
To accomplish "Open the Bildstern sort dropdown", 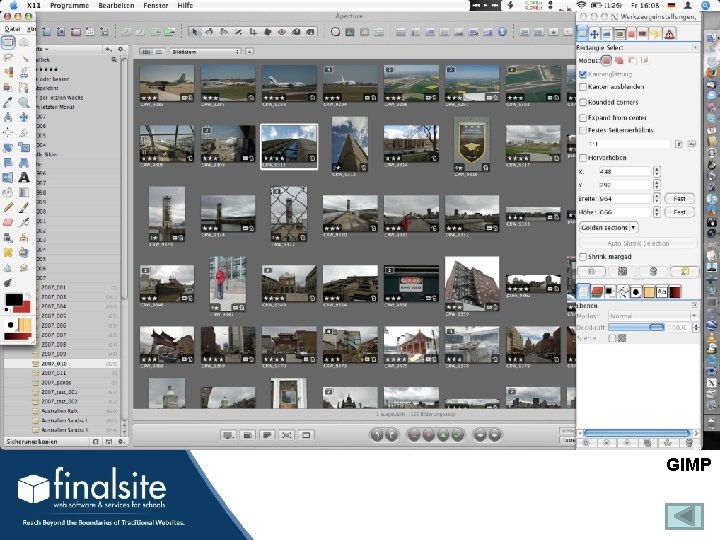I will pos(206,50).
